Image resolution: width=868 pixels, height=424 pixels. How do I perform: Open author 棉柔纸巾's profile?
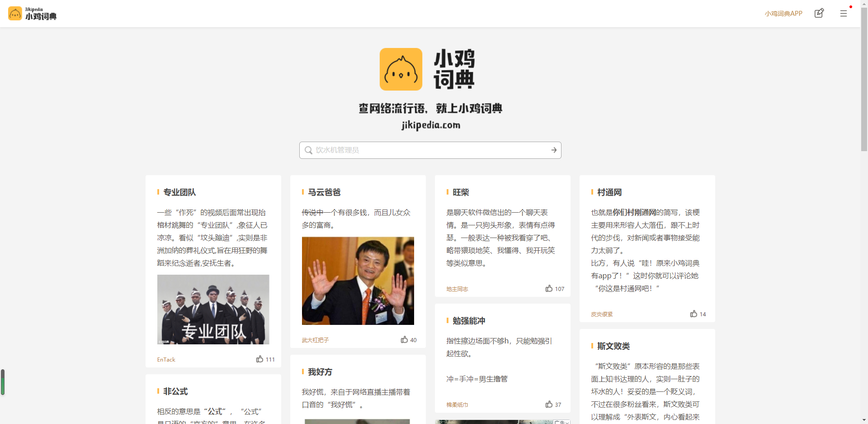[457, 405]
